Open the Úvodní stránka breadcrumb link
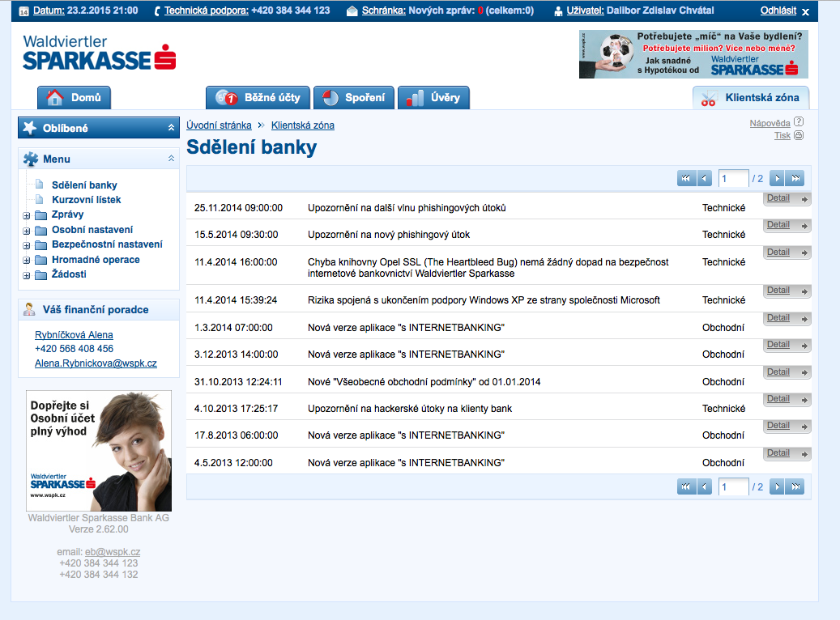The width and height of the screenshot is (840, 620). (219, 125)
